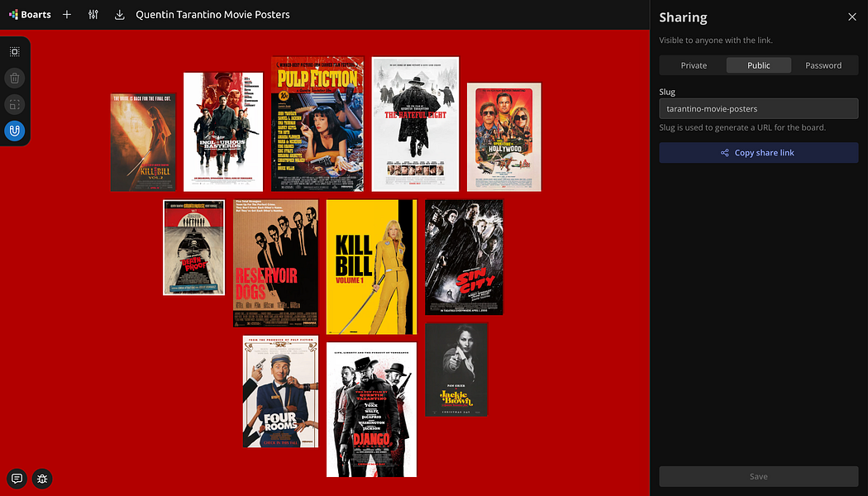Click the board title Quentin Tarantino Movie Posters
Screen dimensions: 868x496
(x=212, y=14)
